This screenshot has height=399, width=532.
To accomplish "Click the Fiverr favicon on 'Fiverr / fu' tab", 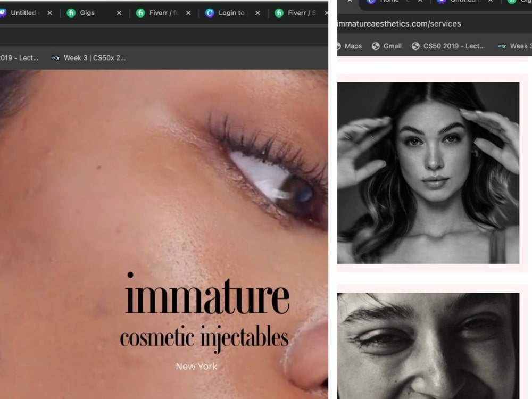I will pos(140,13).
